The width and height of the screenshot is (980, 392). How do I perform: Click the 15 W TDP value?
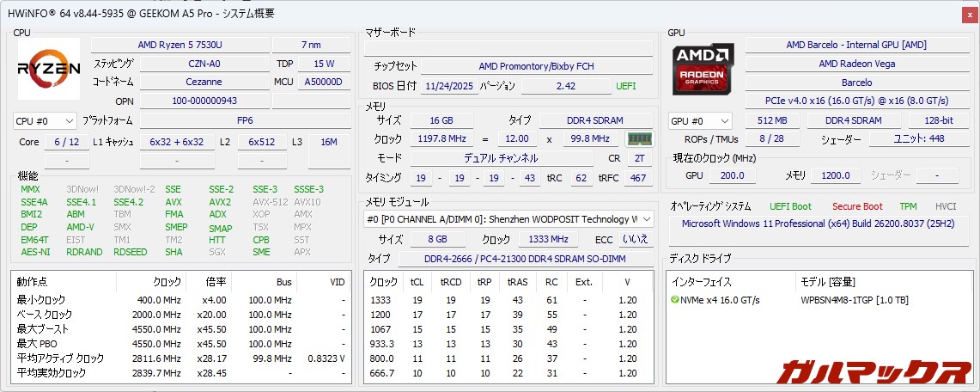(x=324, y=63)
